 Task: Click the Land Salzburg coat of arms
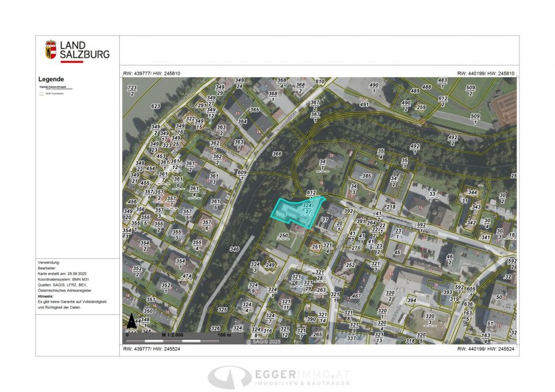click(51, 50)
